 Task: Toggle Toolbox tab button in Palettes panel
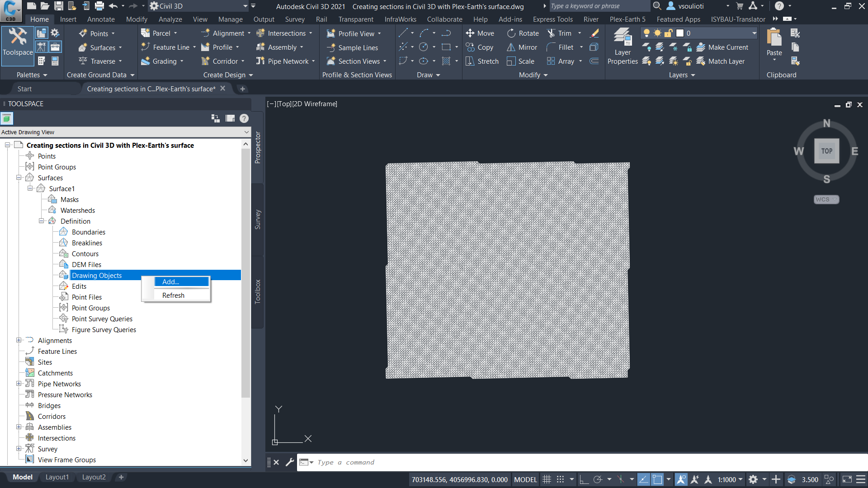[x=55, y=47]
